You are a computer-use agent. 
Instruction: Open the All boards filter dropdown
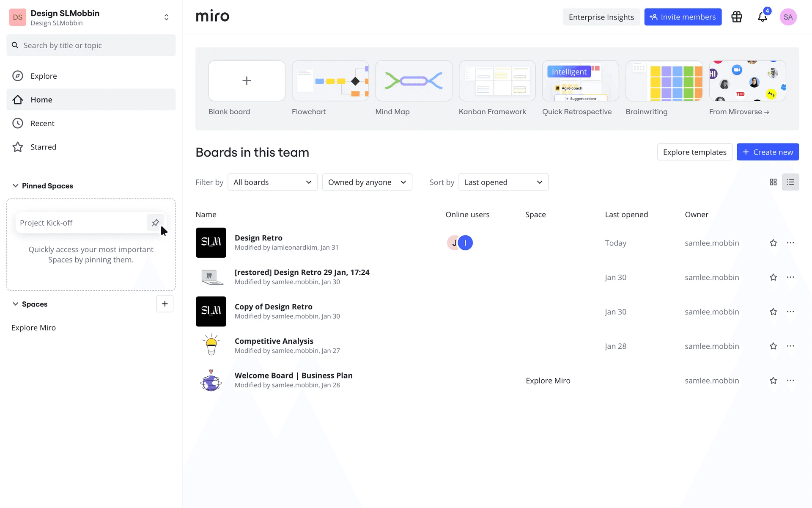pos(272,182)
